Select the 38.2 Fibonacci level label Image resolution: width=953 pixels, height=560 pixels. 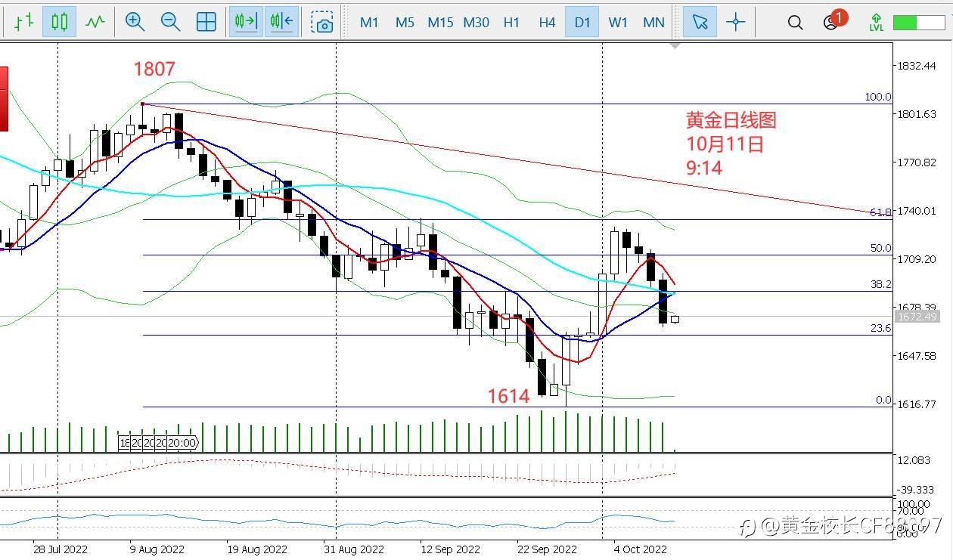pos(880,284)
